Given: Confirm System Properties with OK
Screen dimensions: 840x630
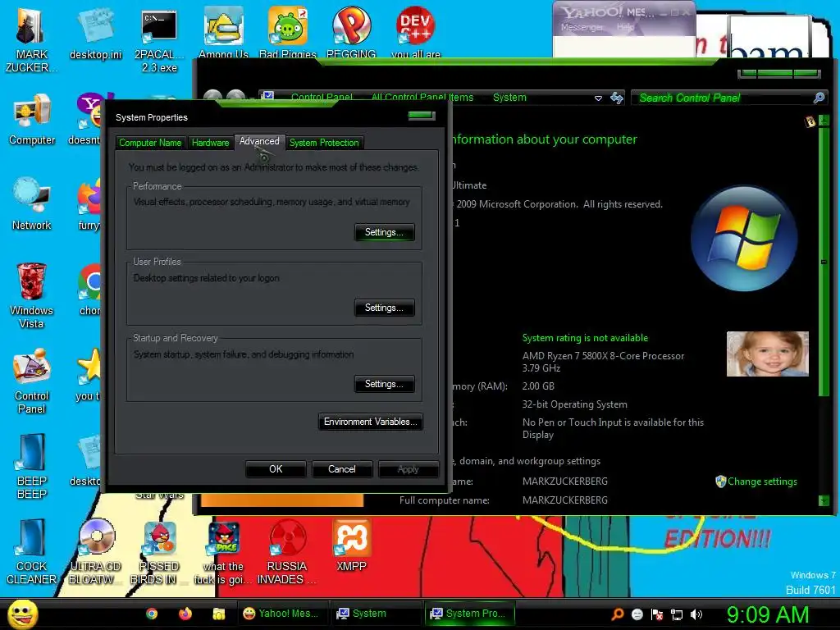Looking at the screenshot, I should point(276,469).
